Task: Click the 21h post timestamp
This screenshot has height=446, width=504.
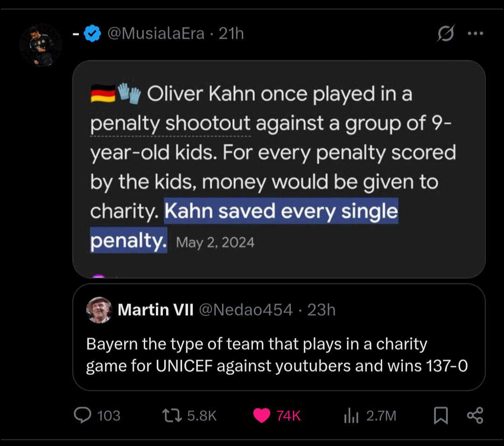Action: point(231,34)
